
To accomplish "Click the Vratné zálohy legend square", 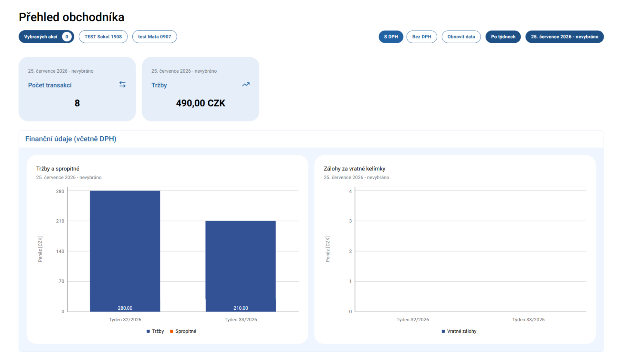I will pos(443,331).
